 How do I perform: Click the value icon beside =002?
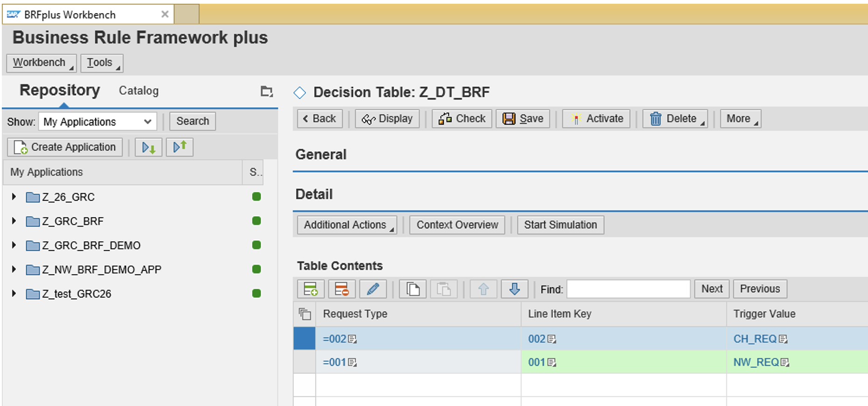[352, 339]
